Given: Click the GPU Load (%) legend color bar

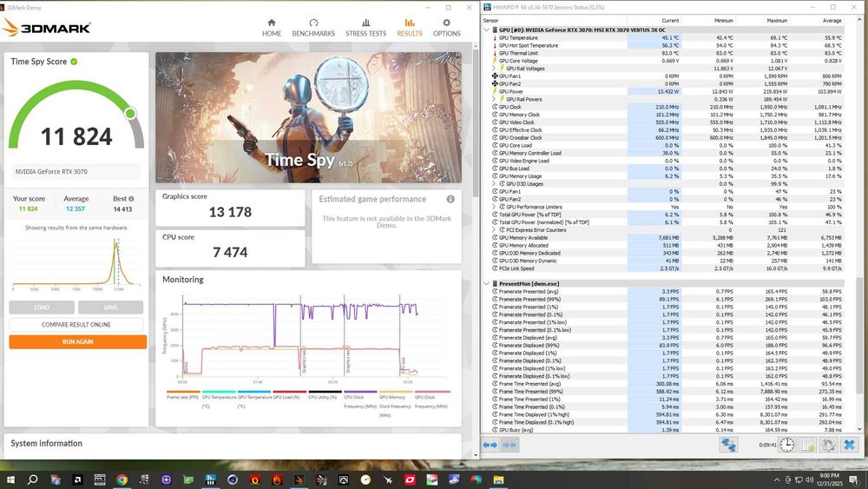Looking at the screenshot, I should click(290, 392).
